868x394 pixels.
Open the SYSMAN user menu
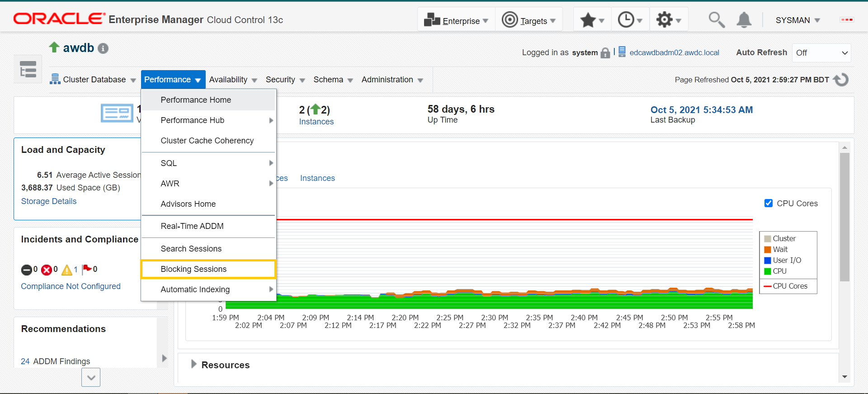[797, 20]
